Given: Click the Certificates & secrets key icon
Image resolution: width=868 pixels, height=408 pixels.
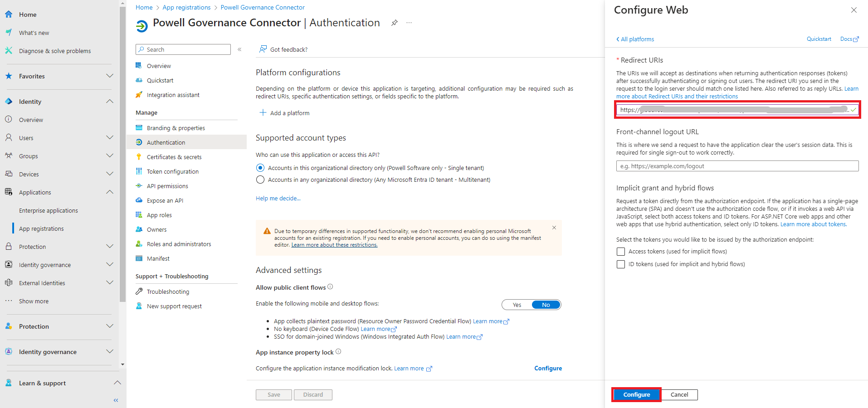Looking at the screenshot, I should (139, 157).
